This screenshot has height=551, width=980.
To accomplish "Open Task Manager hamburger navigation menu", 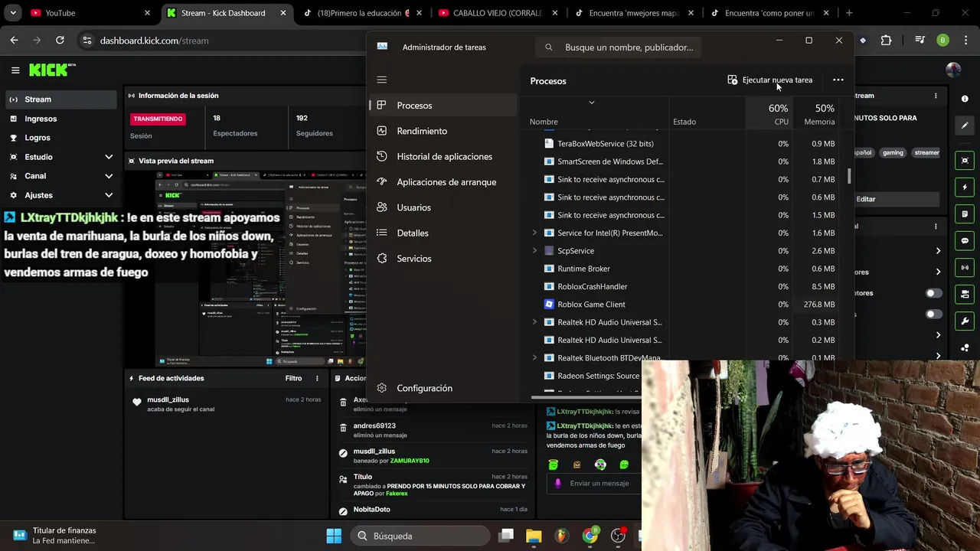I will [x=381, y=80].
